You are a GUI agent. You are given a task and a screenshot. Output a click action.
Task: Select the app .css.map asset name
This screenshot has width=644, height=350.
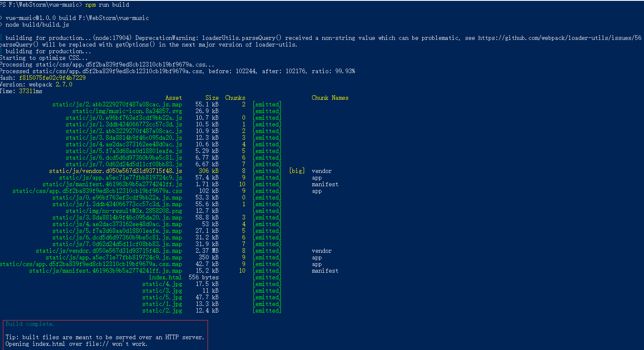91,264
